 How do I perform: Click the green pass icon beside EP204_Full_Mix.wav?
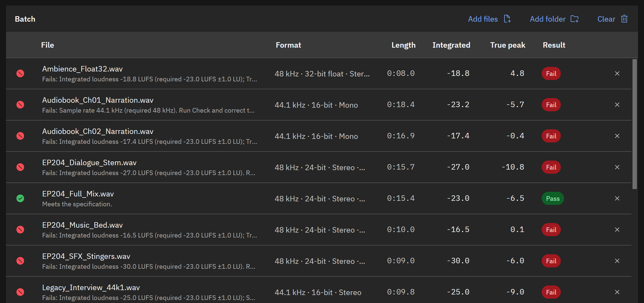(20, 199)
